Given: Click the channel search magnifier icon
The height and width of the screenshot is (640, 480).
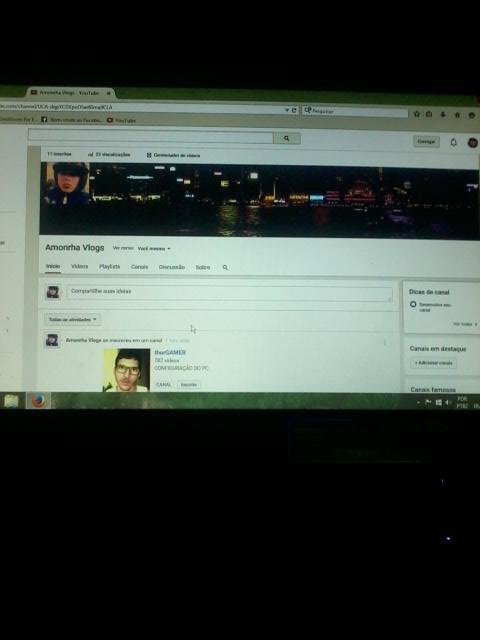Looking at the screenshot, I should (225, 268).
